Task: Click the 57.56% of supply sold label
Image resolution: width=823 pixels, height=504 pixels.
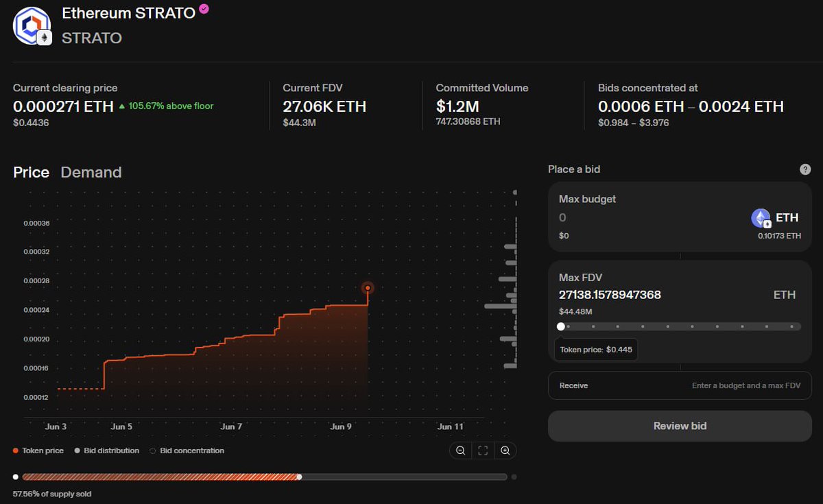Action: [x=52, y=494]
